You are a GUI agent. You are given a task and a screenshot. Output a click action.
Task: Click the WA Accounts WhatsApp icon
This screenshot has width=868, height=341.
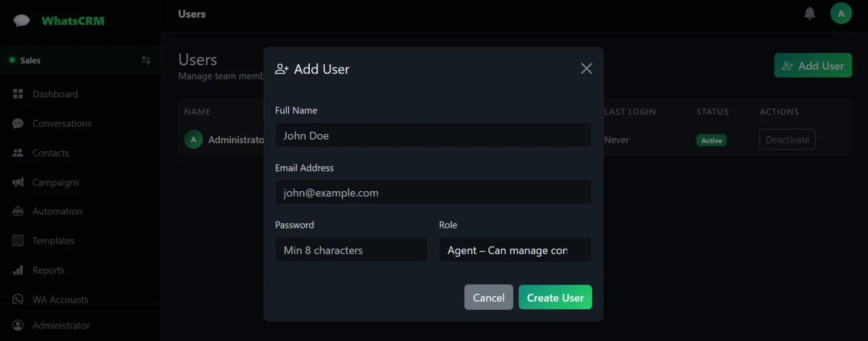tap(18, 299)
